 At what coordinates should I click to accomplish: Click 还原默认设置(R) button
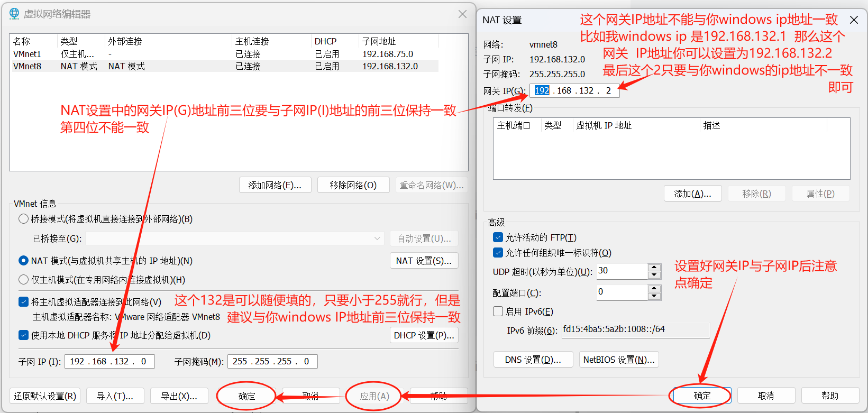click(x=45, y=396)
